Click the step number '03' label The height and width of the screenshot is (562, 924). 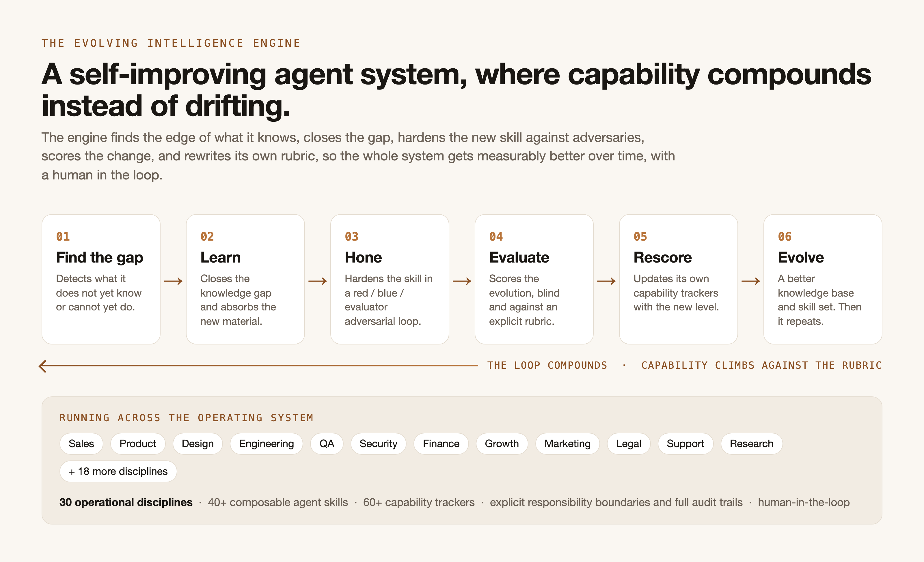(x=352, y=237)
